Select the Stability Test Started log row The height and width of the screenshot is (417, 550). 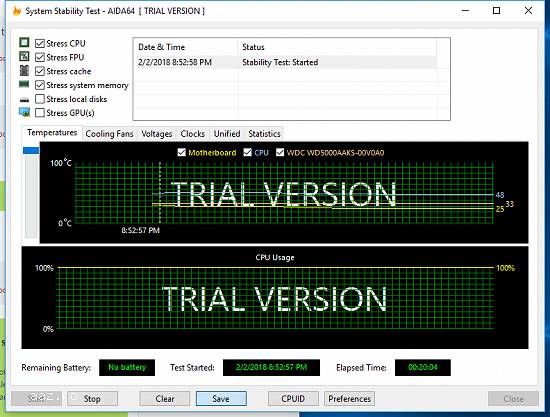[286, 62]
